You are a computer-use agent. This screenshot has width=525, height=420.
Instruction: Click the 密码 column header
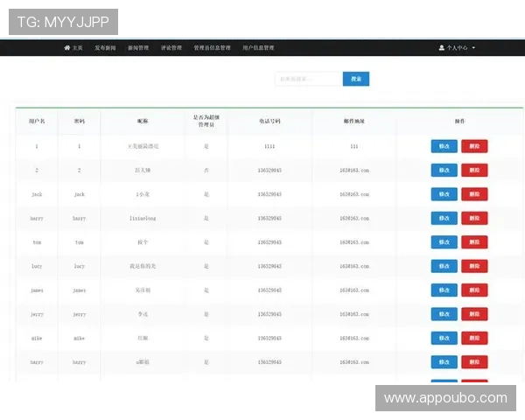coord(80,122)
